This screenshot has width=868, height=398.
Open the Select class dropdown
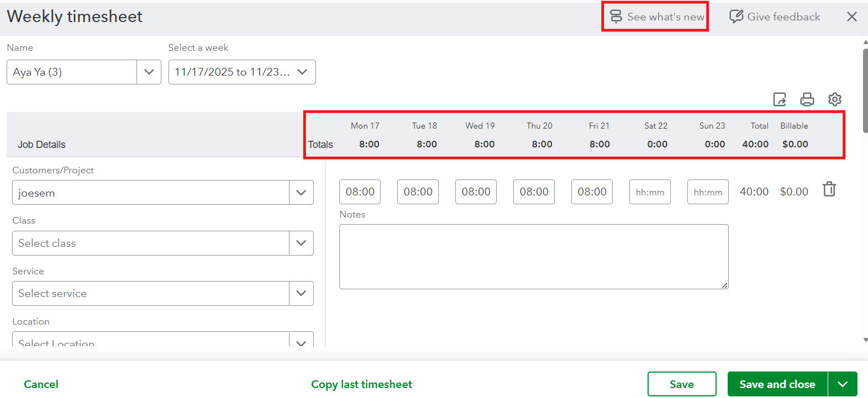[x=301, y=243]
